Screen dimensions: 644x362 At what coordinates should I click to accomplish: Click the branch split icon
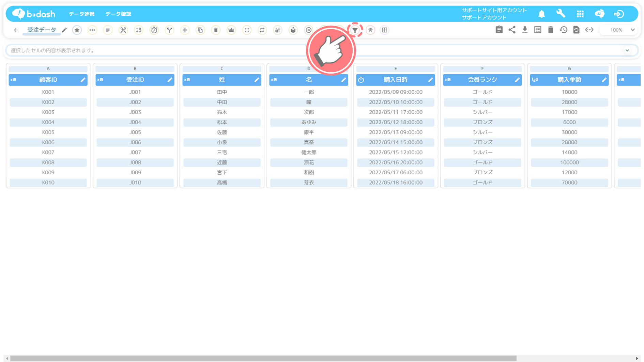pyautogui.click(x=169, y=30)
